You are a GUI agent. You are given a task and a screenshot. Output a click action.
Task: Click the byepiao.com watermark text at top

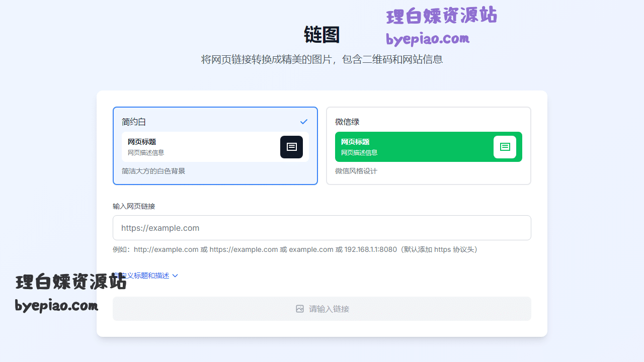click(x=428, y=39)
